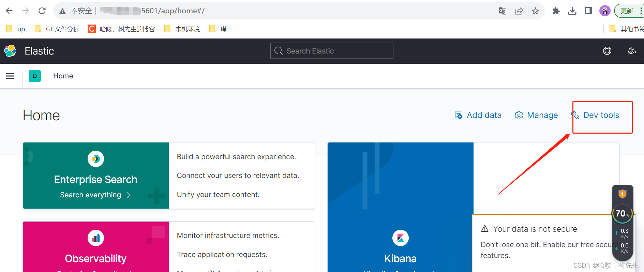The image size is (644, 272).
Task: Click the Elastic logo icon
Action: (x=10, y=51)
